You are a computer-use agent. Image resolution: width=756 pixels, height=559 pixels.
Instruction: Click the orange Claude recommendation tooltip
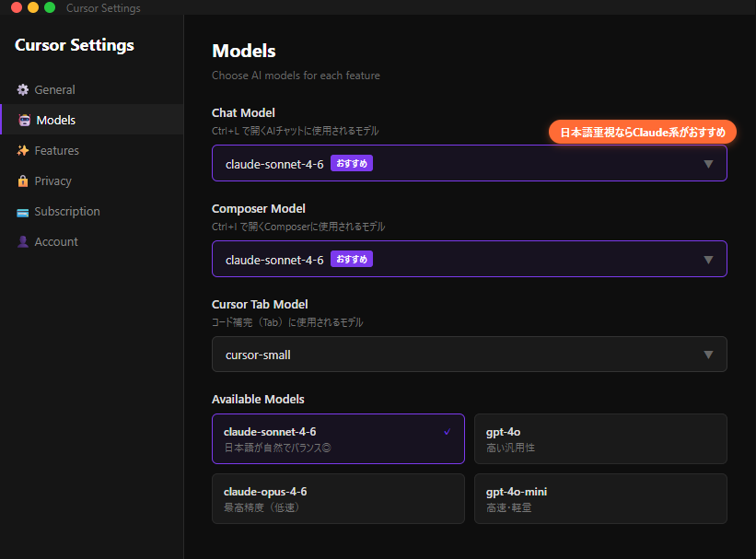coord(643,133)
